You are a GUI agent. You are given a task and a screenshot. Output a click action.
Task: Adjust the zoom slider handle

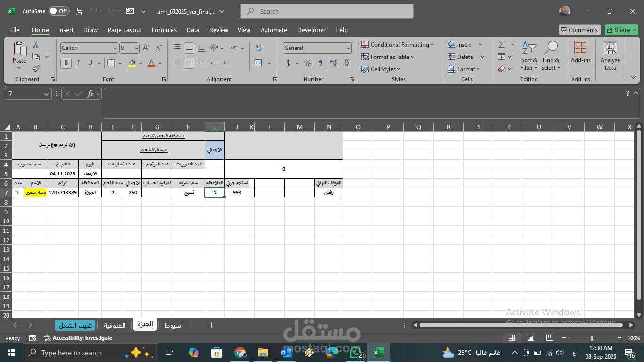click(592, 338)
